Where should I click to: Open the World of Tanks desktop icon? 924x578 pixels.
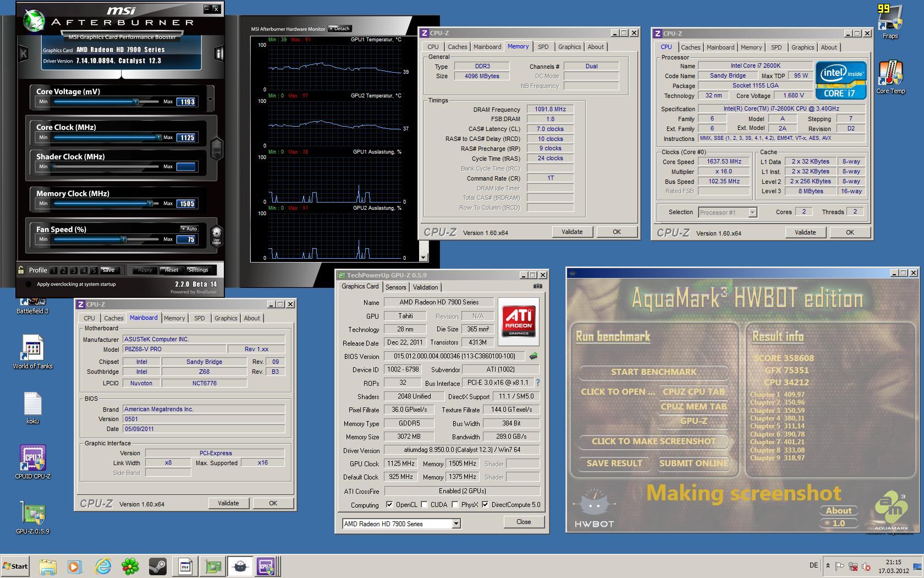pos(33,352)
